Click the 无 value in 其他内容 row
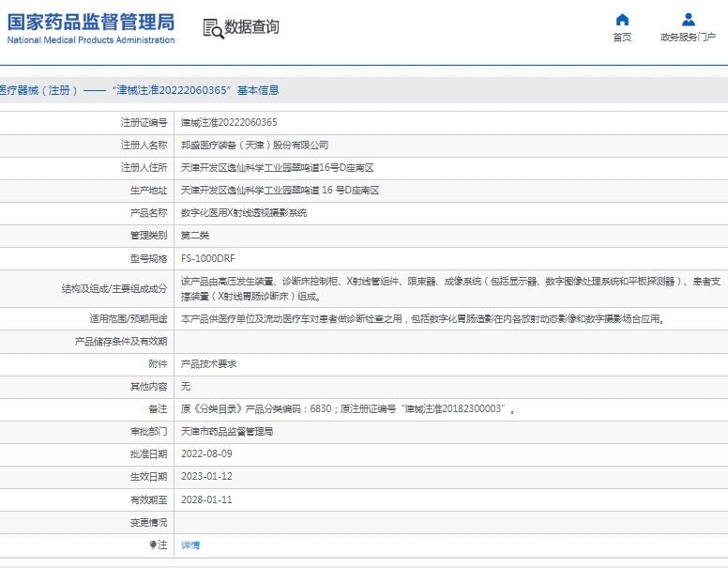The image size is (728, 568). pyautogui.click(x=186, y=386)
